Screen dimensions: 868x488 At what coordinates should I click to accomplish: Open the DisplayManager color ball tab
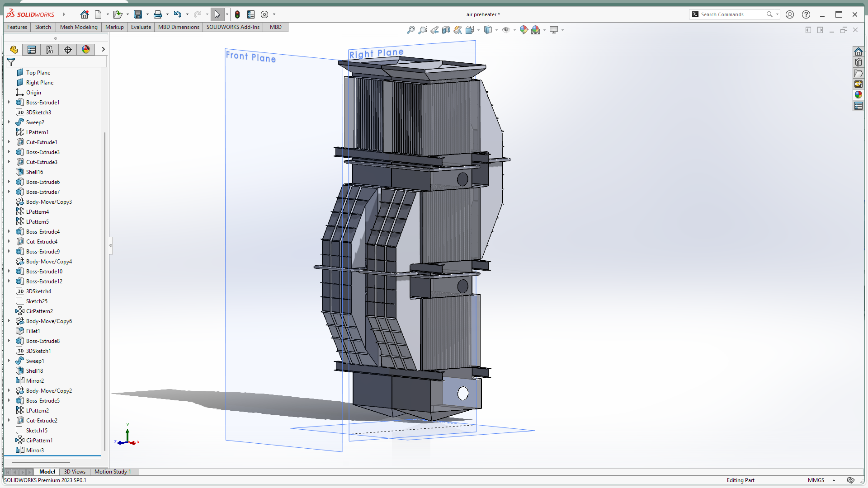click(x=86, y=50)
